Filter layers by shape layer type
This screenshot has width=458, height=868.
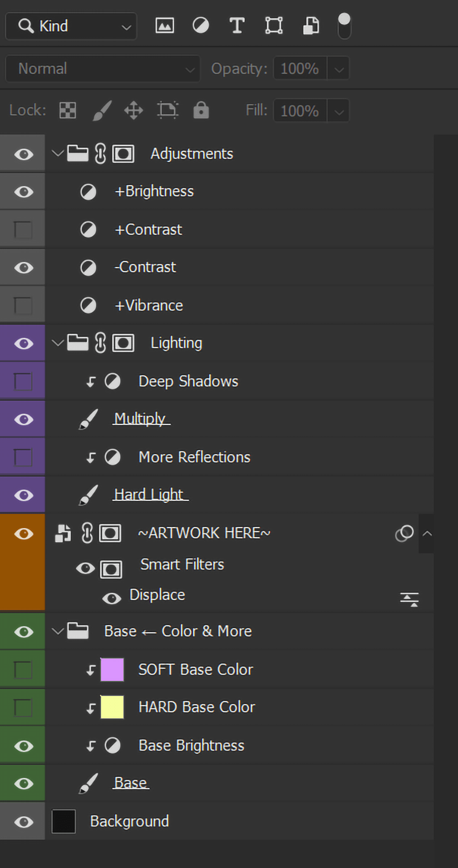coord(273,25)
